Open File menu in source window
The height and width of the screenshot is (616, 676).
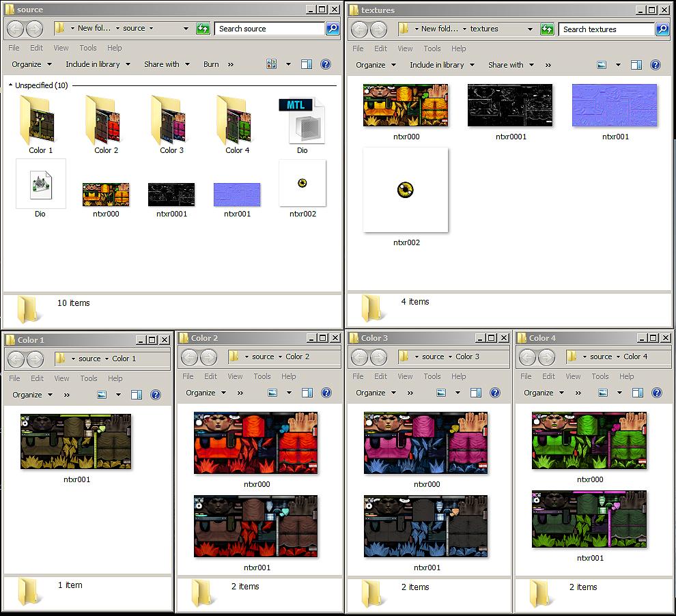coord(14,48)
